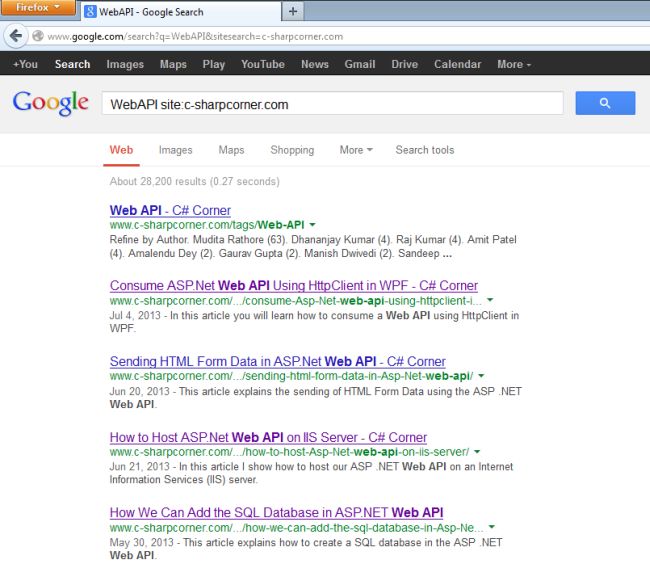Image resolution: width=650 pixels, height=564 pixels.
Task: Click the Google logo
Action: click(x=50, y=103)
